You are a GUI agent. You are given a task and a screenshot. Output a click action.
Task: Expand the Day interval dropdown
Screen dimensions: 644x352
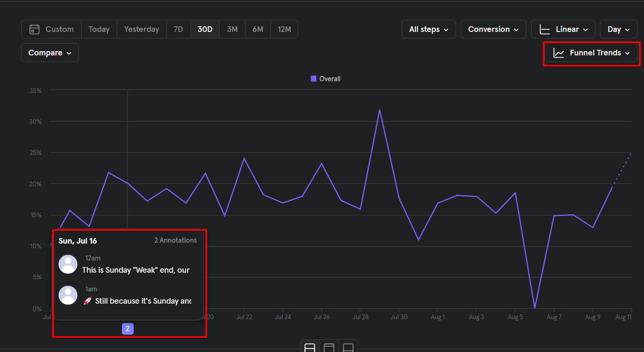click(x=618, y=29)
